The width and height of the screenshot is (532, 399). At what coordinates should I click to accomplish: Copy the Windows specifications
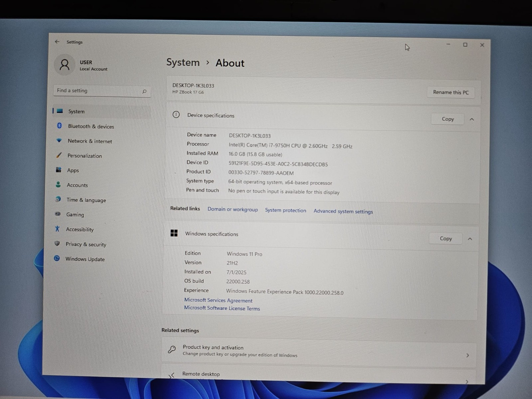coord(446,238)
